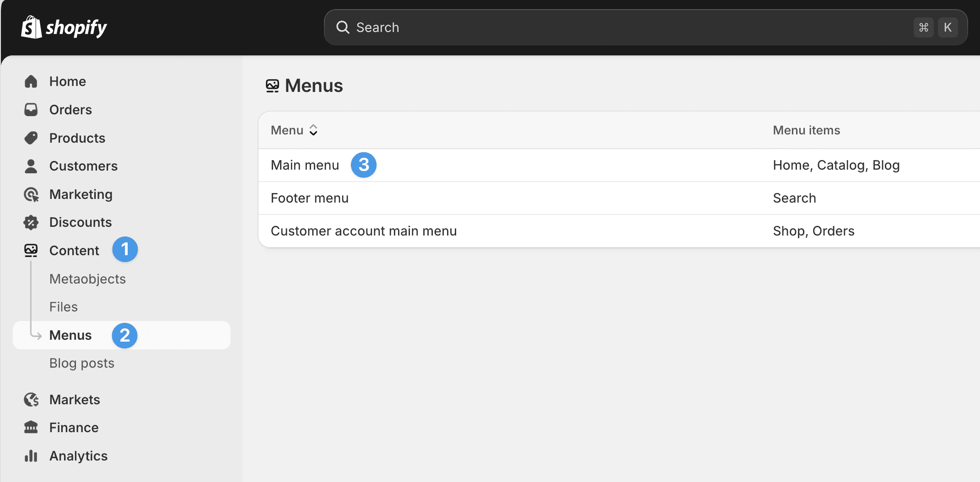Image resolution: width=980 pixels, height=482 pixels.
Task: Select the Content sidebar item
Action: 74,251
